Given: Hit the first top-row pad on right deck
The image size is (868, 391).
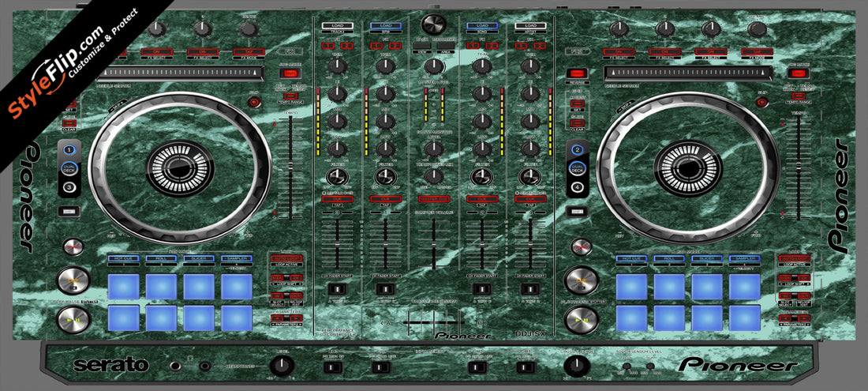Looking at the screenshot, I should (x=631, y=287).
